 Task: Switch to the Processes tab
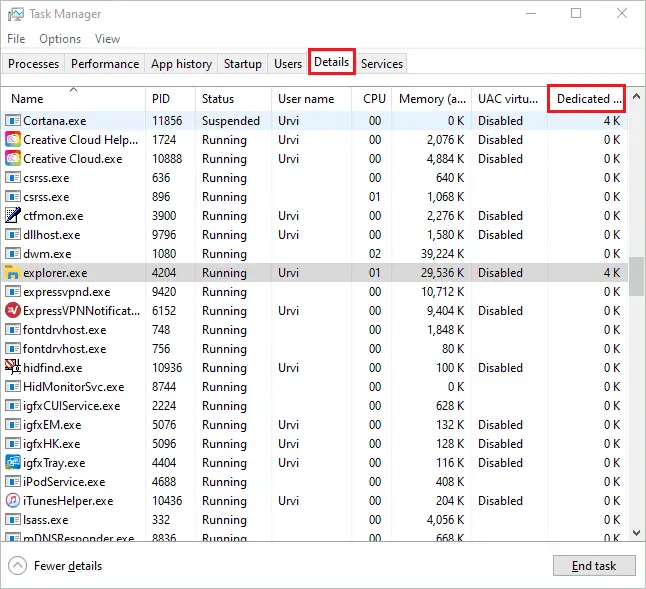pos(33,64)
